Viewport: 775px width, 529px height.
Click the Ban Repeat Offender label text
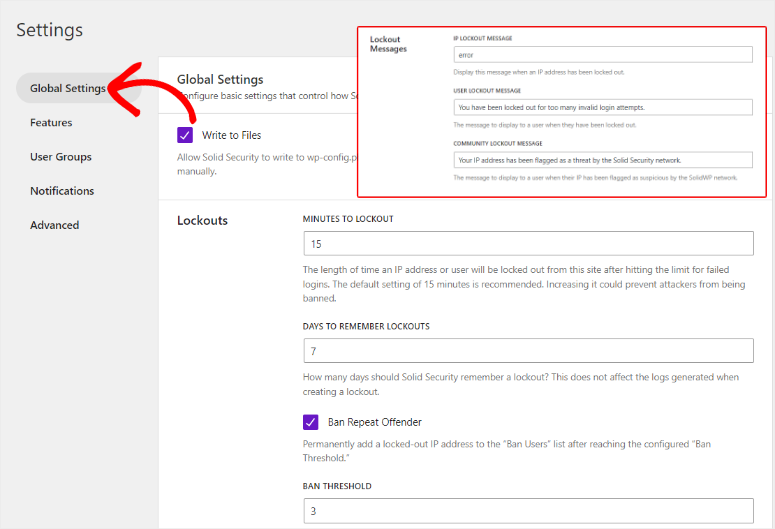[x=374, y=422]
